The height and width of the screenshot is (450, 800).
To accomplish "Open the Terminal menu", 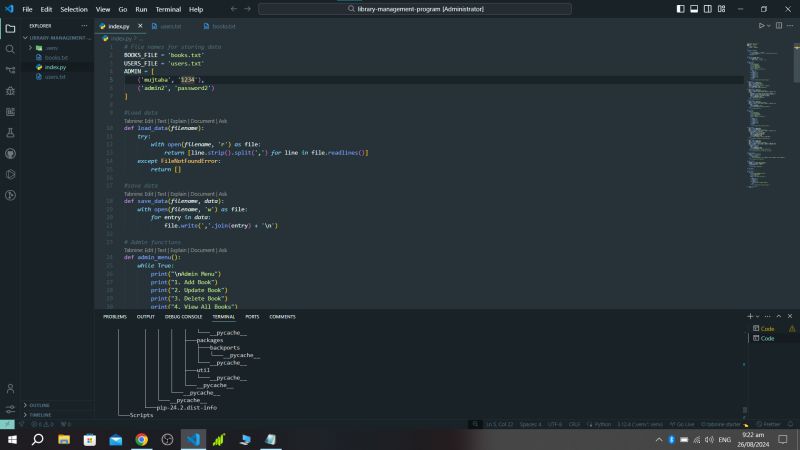I will 168,9.
